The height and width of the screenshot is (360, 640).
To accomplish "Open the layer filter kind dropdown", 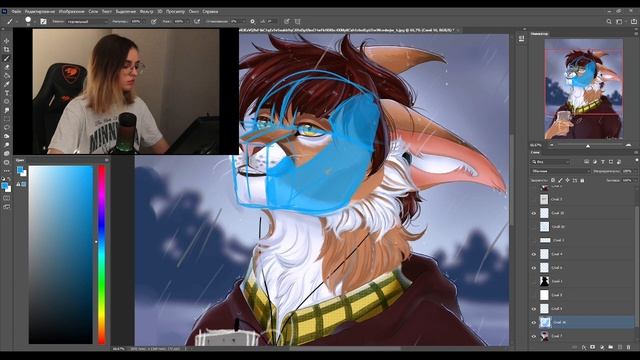I will (550, 162).
